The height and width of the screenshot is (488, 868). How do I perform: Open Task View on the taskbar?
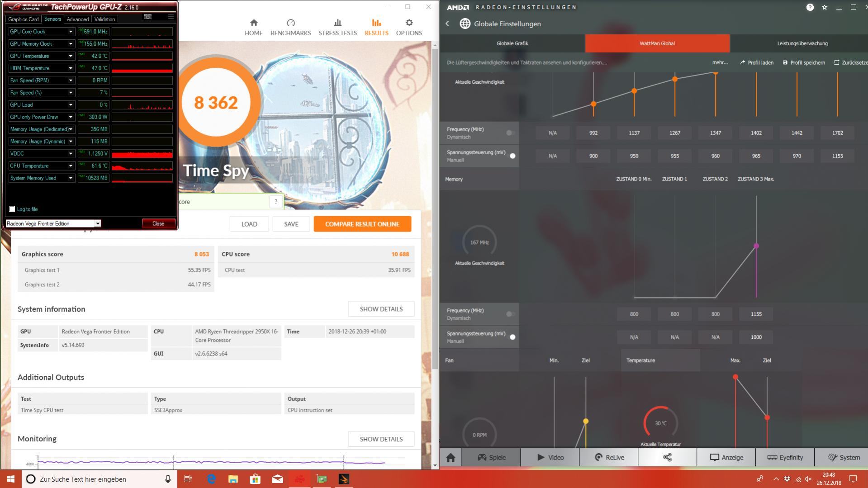(x=188, y=479)
